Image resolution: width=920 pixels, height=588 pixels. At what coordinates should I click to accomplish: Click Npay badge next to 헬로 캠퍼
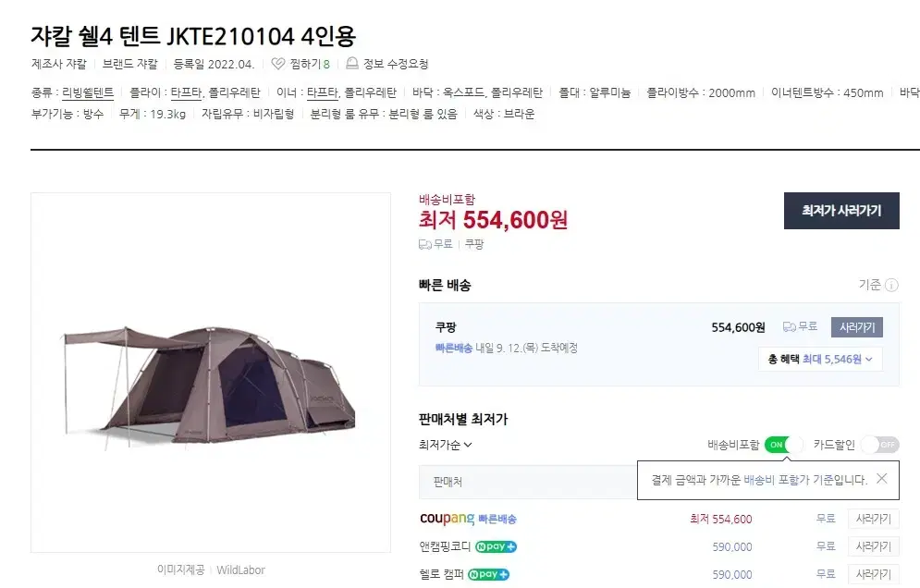click(x=488, y=574)
